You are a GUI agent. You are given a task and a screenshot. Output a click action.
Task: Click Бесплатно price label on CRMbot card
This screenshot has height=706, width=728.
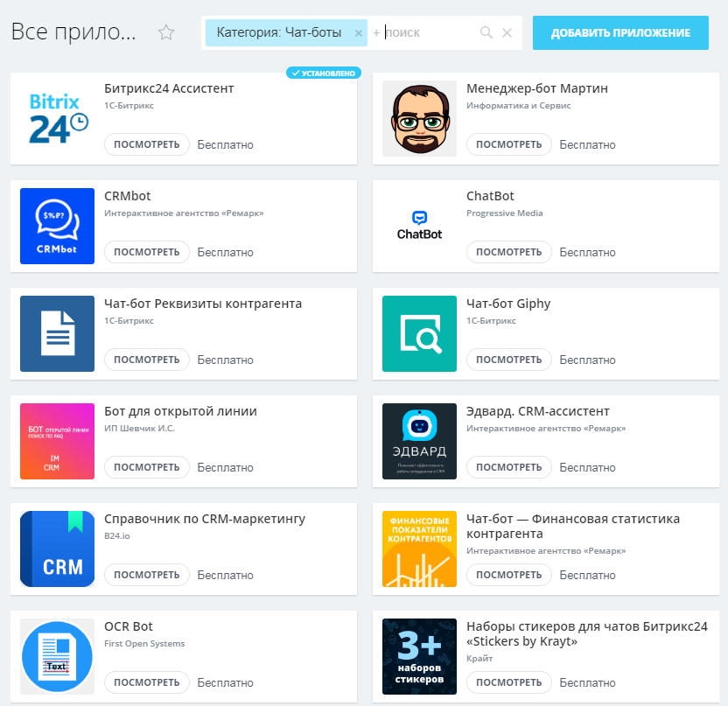[x=225, y=253]
